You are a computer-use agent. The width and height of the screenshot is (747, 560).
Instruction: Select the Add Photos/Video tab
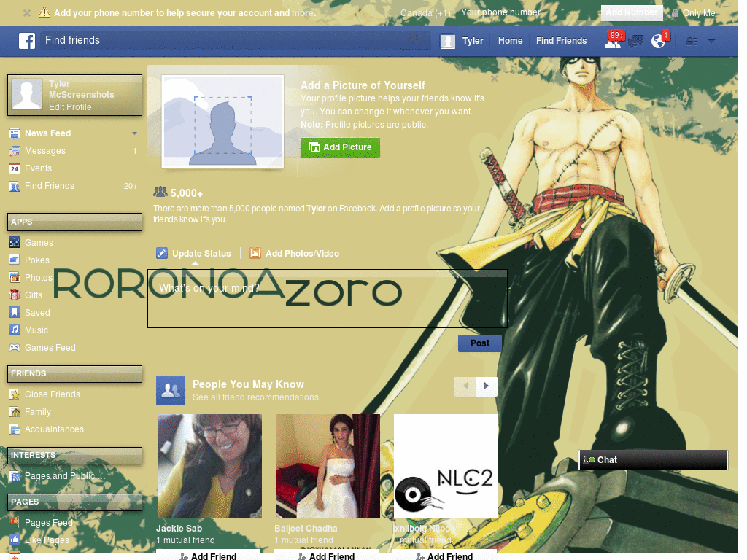295,254
